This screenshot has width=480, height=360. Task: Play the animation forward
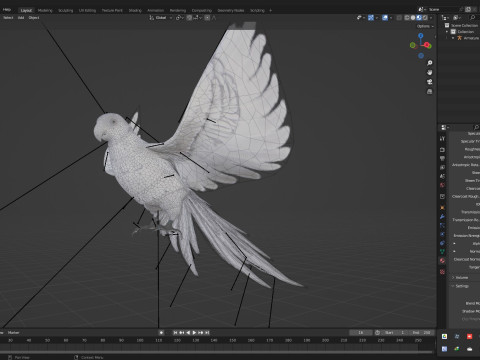194,332
